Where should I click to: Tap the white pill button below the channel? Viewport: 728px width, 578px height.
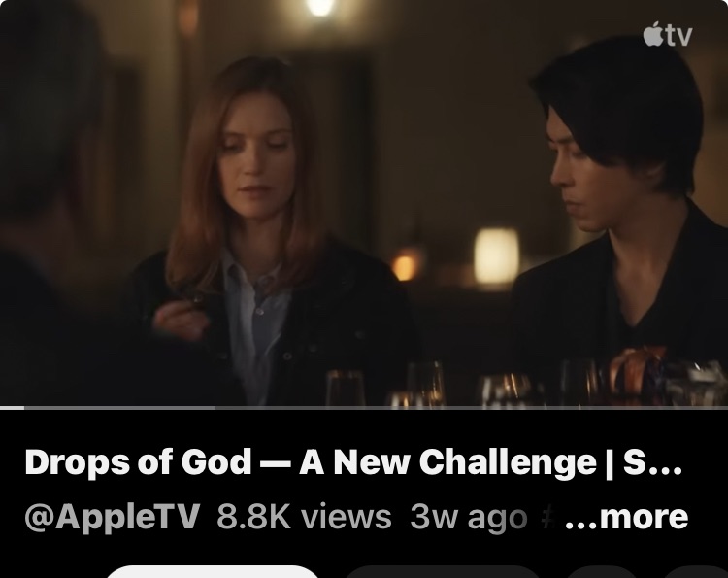pos(213,572)
